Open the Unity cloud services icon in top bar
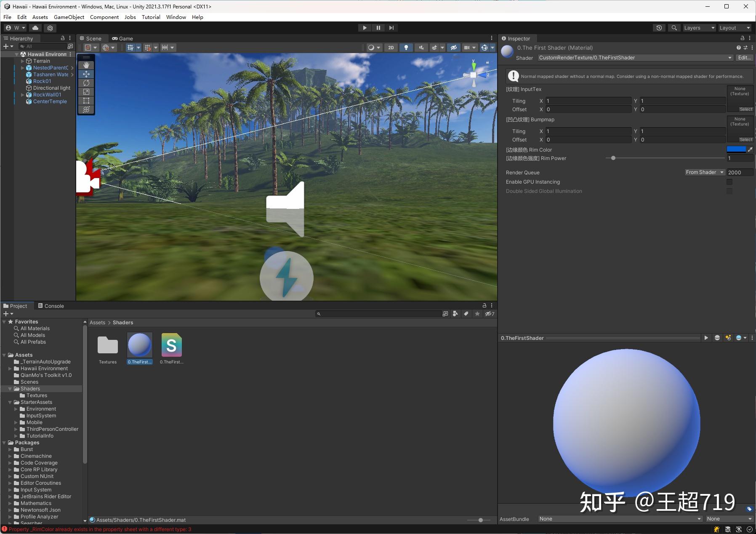Image resolution: width=756 pixels, height=534 pixels. click(x=35, y=27)
